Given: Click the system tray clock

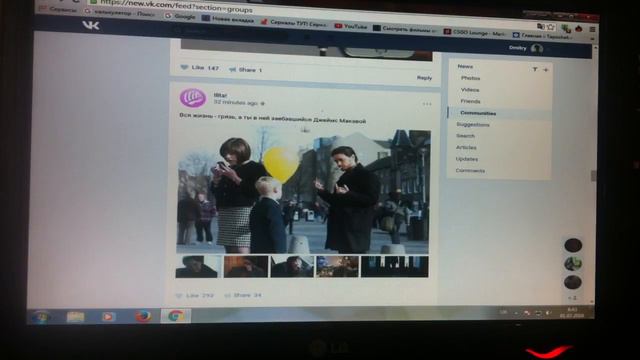Looking at the screenshot, I should [x=571, y=313].
